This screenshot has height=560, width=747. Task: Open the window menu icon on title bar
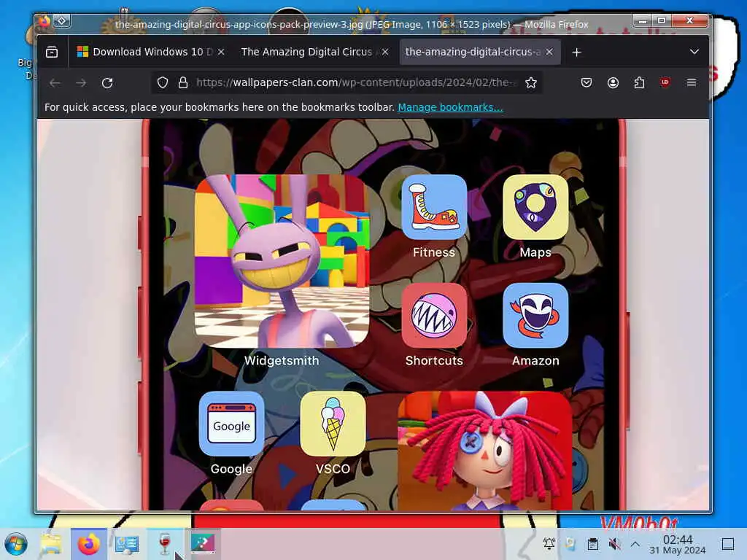click(x=44, y=21)
